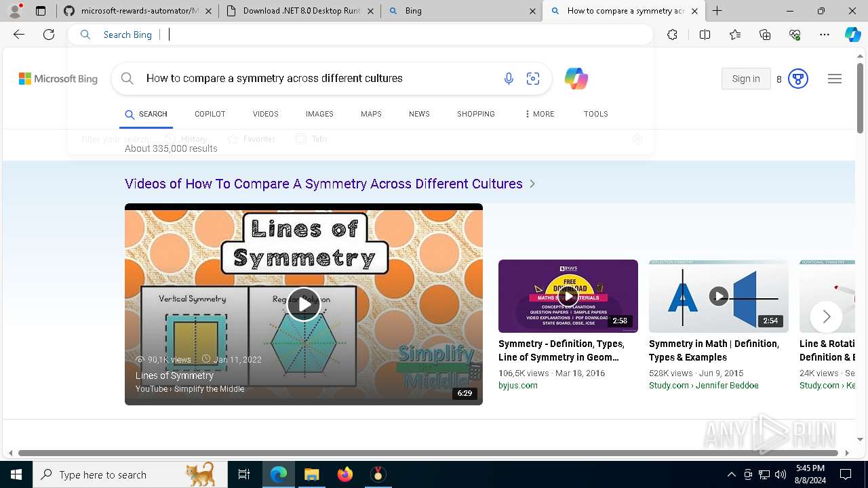The height and width of the screenshot is (488, 868).
Task: Open the tab actions menu icon
Action: (41, 11)
